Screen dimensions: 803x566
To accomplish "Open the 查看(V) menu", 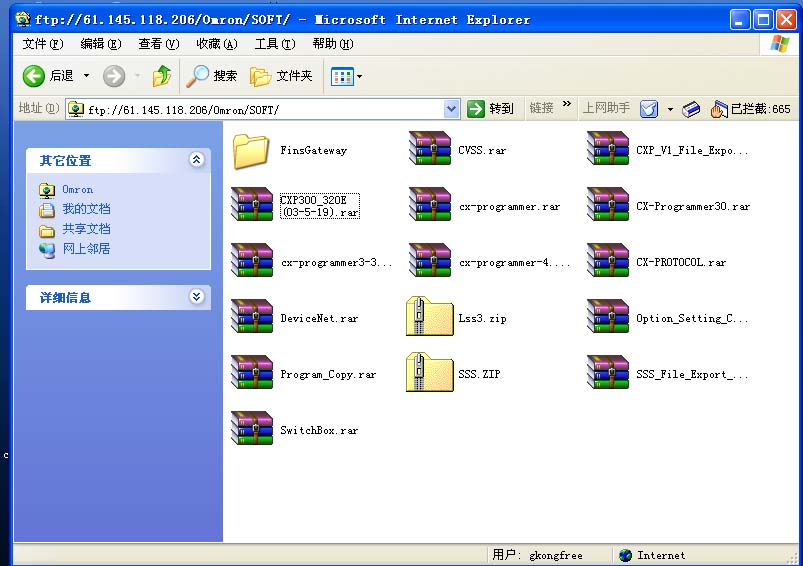I will click(x=159, y=44).
